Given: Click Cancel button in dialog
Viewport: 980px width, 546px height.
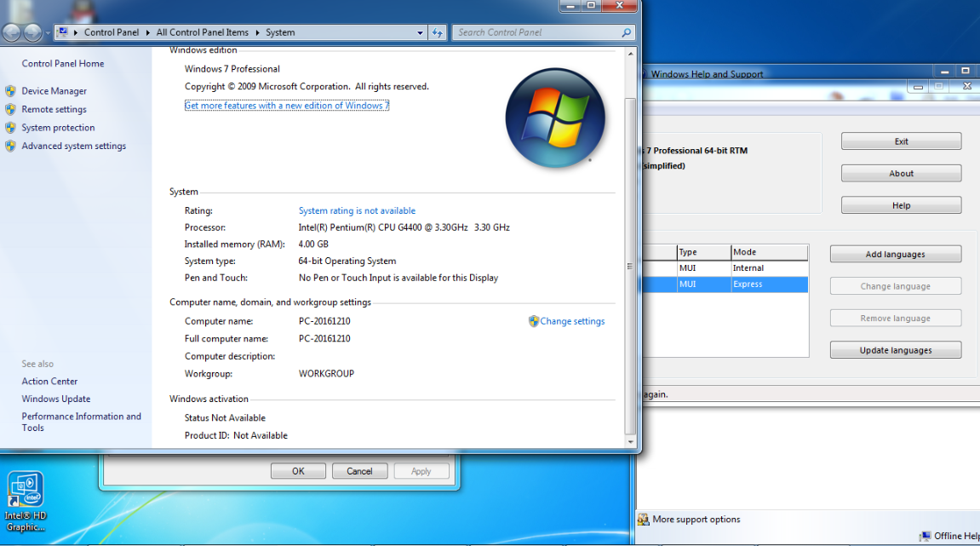Looking at the screenshot, I should coord(359,471).
